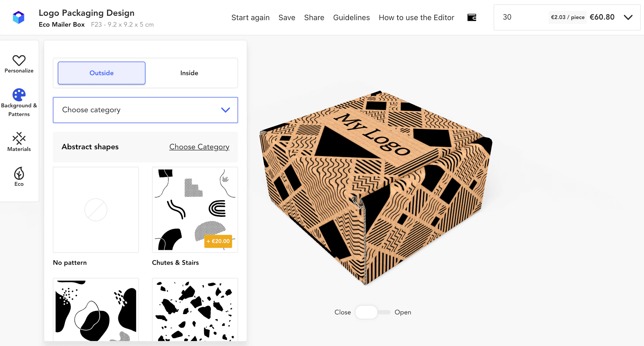This screenshot has height=346, width=644.
Task: Click the wallet icon in the top bar
Action: point(472,17)
